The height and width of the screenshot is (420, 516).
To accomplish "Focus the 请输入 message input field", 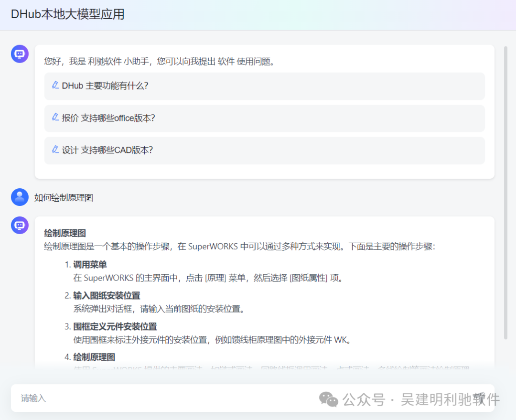I will click(x=253, y=398).
